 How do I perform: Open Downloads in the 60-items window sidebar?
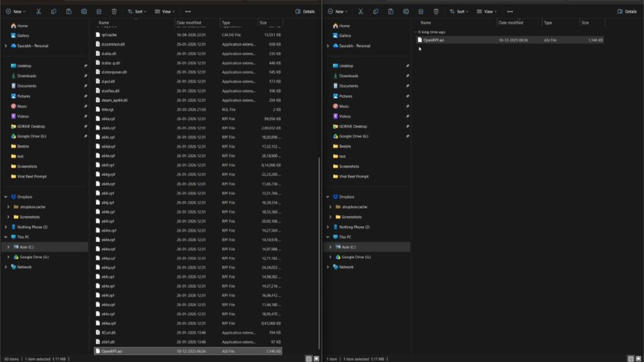[x=26, y=76]
